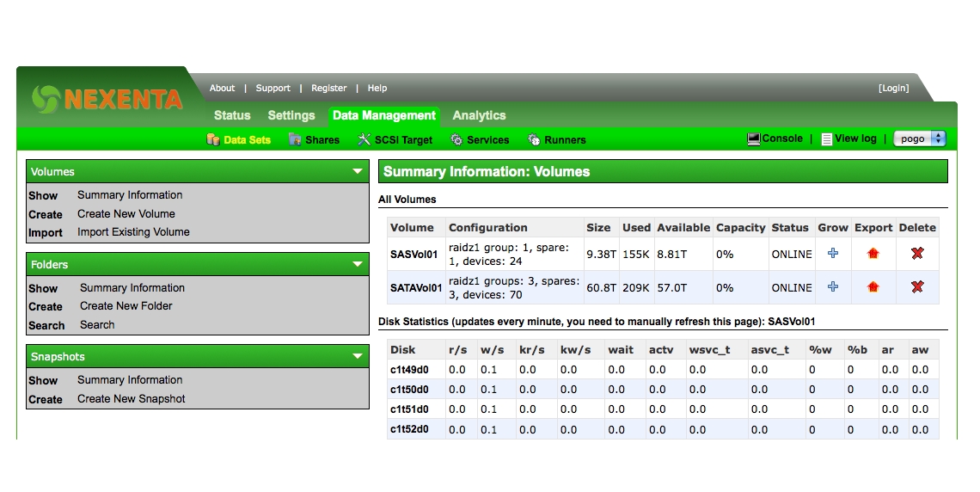The width and height of the screenshot is (980, 492).
Task: Click the About link
Action: (x=222, y=88)
